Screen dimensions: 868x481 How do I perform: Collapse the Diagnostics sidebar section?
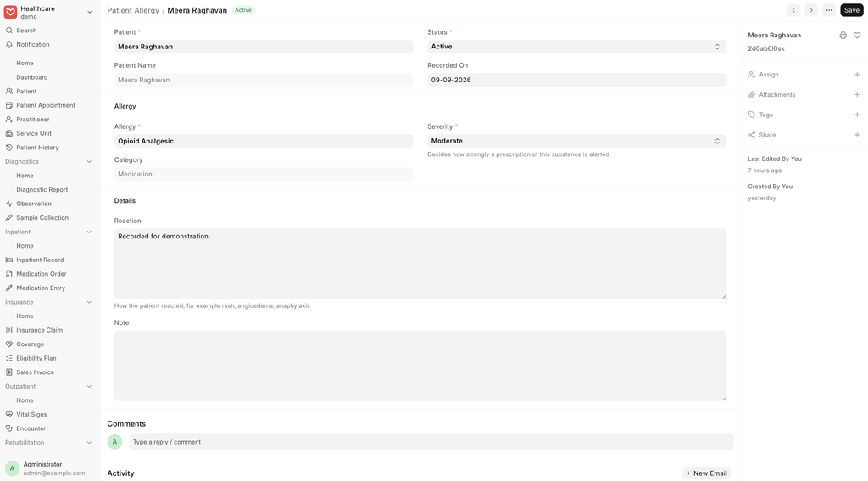[89, 162]
